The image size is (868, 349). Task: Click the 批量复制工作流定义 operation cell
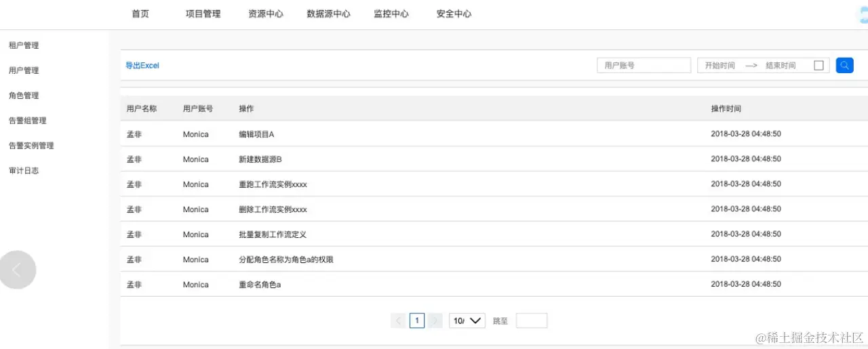[273, 234]
